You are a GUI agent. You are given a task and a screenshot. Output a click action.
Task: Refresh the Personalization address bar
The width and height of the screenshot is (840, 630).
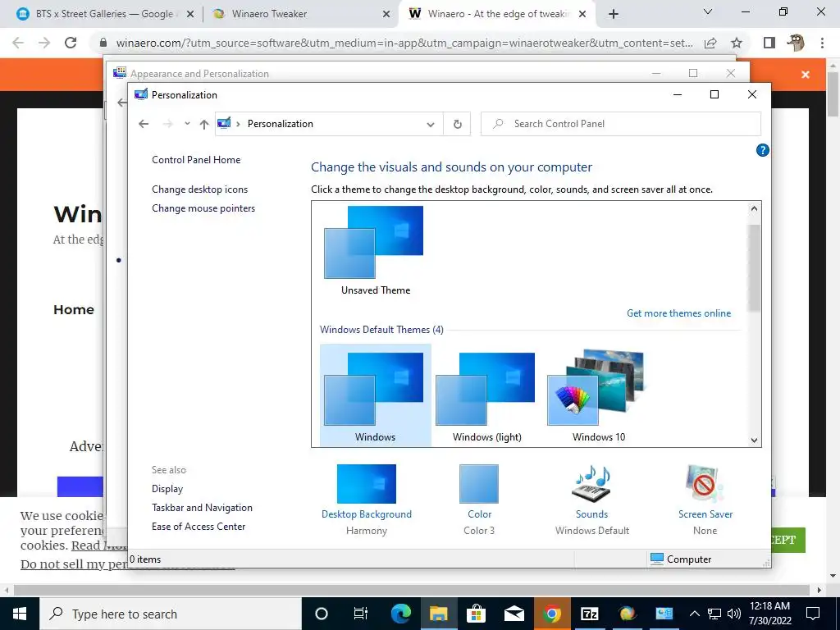[458, 124]
